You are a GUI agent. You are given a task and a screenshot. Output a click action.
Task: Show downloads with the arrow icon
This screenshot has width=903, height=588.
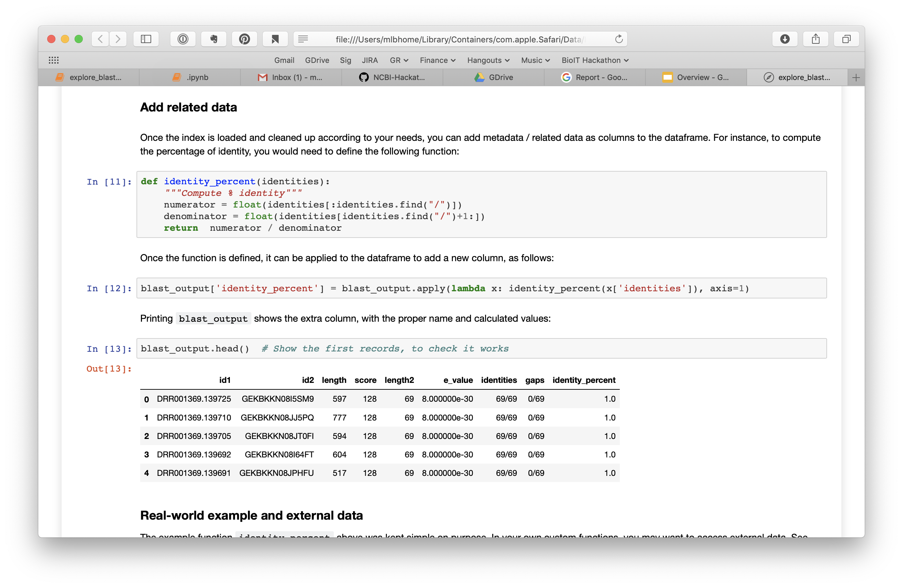785,39
